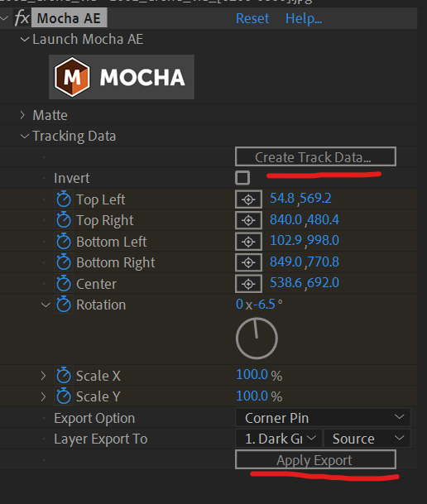Click Rotation revolutions value 0
Screen dimensions: 427x504
tap(239, 304)
